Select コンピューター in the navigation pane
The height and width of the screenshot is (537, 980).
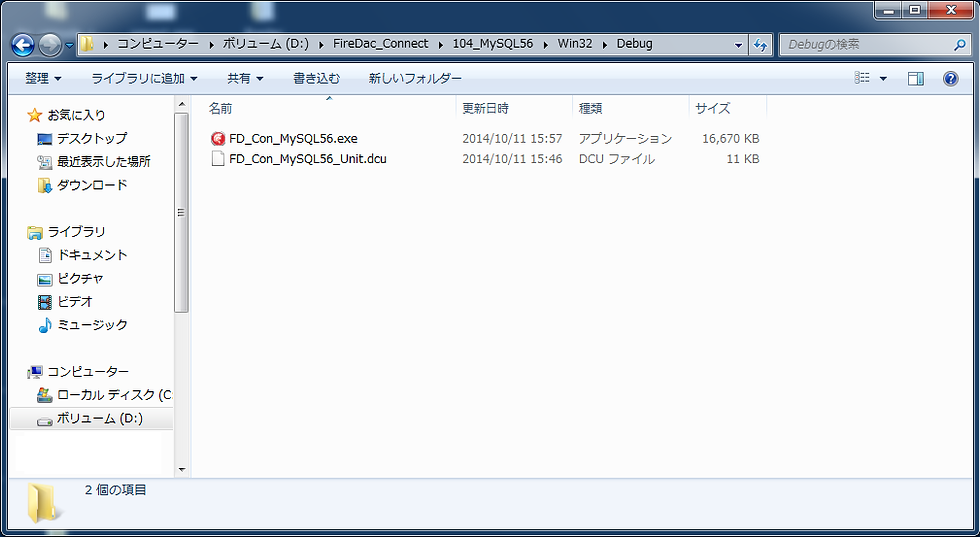pos(88,372)
